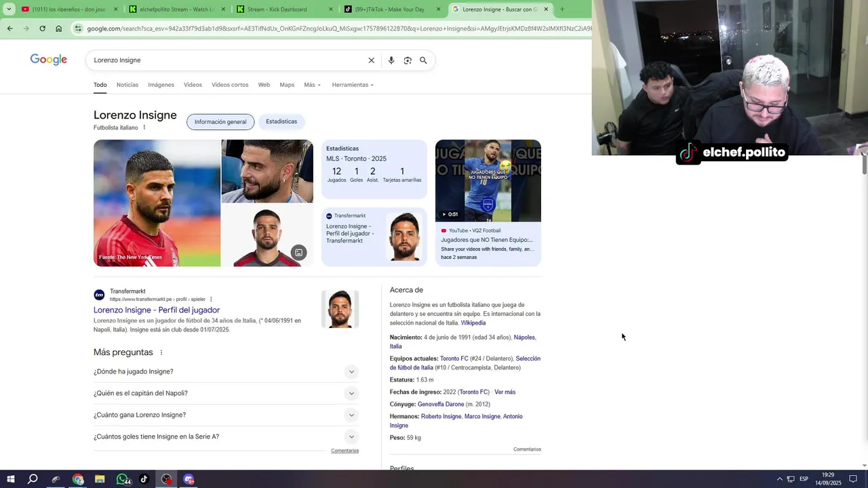Click the Google search input field
The width and height of the screenshot is (868, 488).
(x=227, y=60)
